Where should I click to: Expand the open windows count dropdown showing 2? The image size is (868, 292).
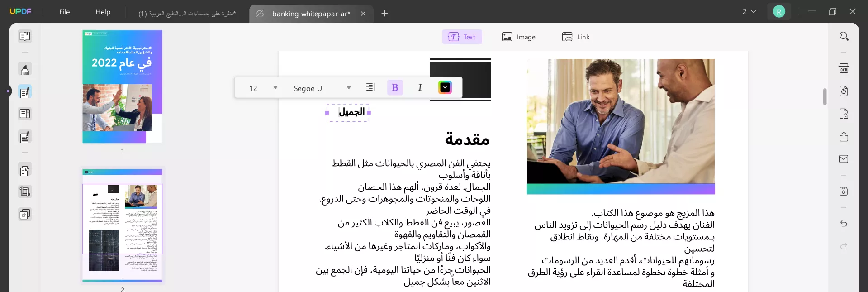tap(749, 12)
